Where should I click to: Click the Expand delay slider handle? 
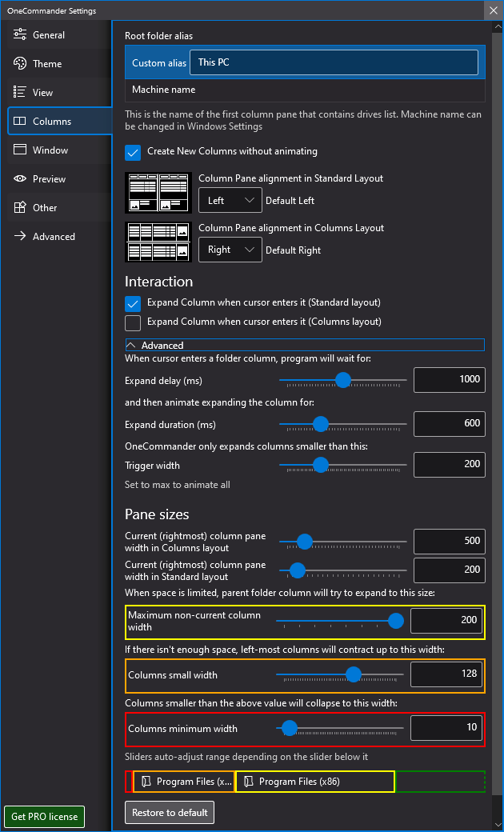click(343, 379)
